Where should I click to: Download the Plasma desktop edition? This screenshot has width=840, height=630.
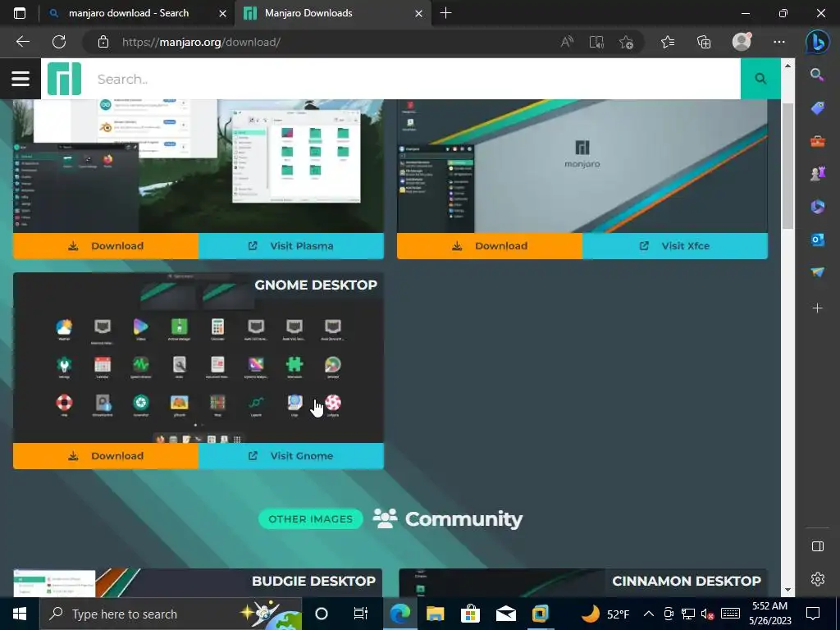tap(106, 246)
